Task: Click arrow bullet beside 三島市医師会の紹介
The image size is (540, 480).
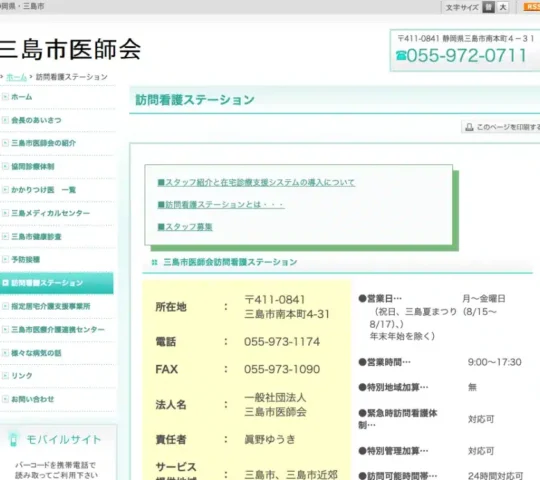Action: [5, 143]
